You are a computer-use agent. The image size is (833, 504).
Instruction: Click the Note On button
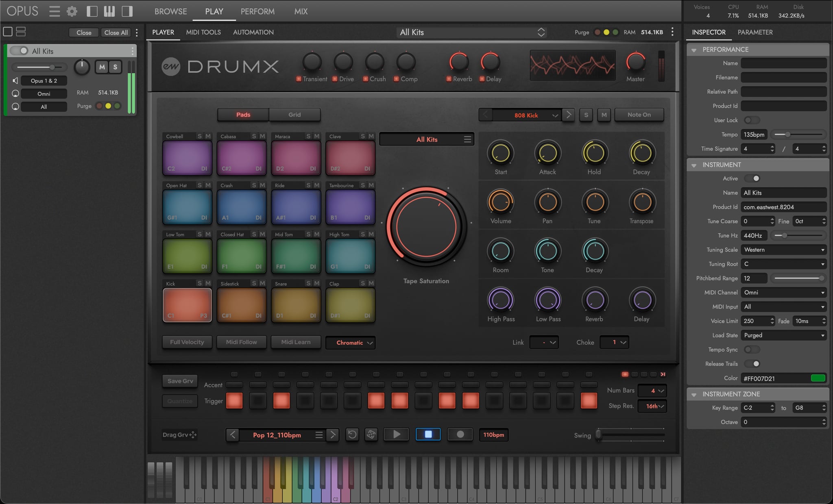tap(639, 115)
